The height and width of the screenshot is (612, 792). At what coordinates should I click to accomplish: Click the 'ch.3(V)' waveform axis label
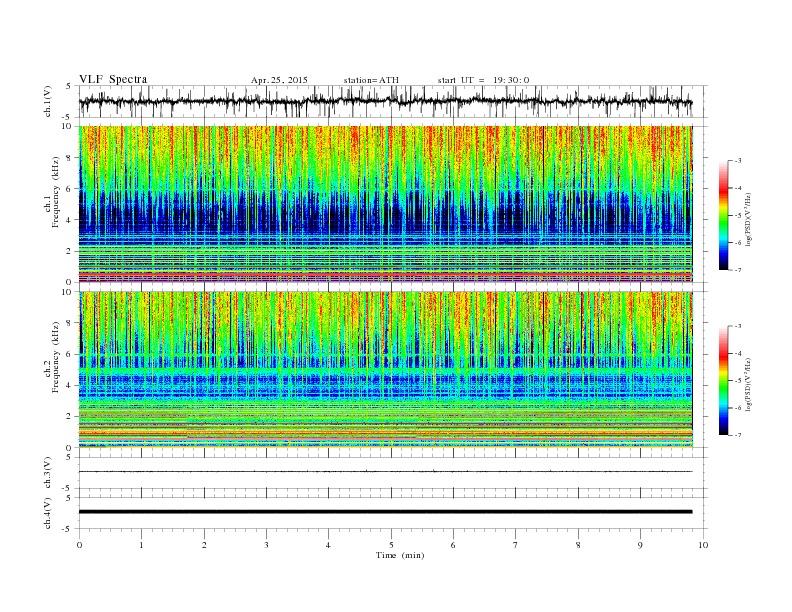48,473
